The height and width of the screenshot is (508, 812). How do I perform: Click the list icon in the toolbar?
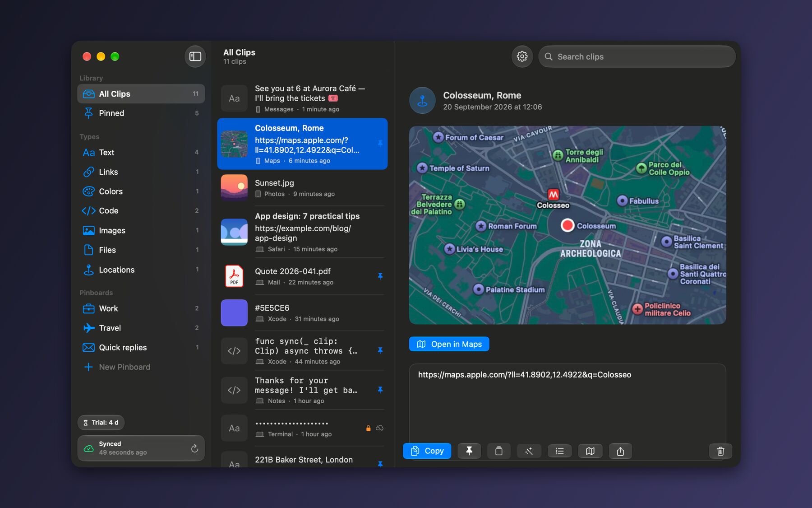[559, 451]
